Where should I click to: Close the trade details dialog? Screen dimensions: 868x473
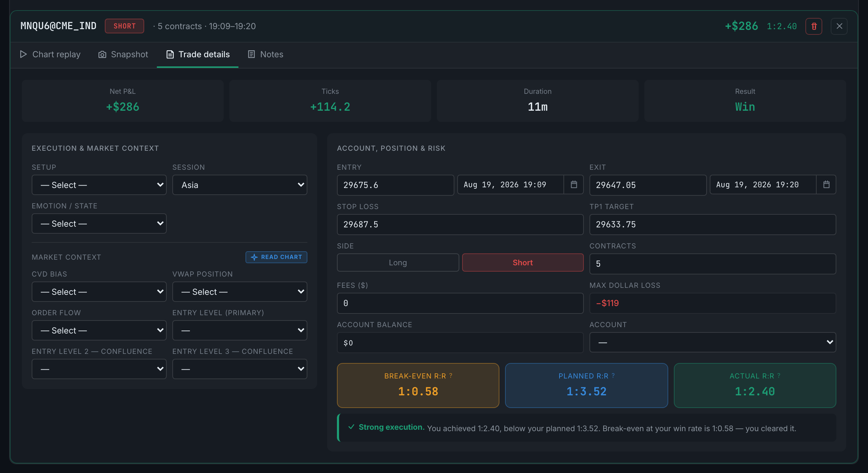[x=839, y=26]
